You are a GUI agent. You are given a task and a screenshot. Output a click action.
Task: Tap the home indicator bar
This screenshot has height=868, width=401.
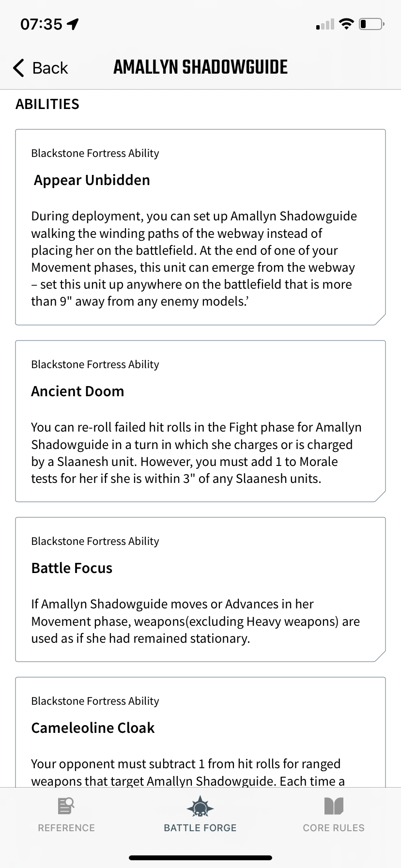tap(200, 859)
